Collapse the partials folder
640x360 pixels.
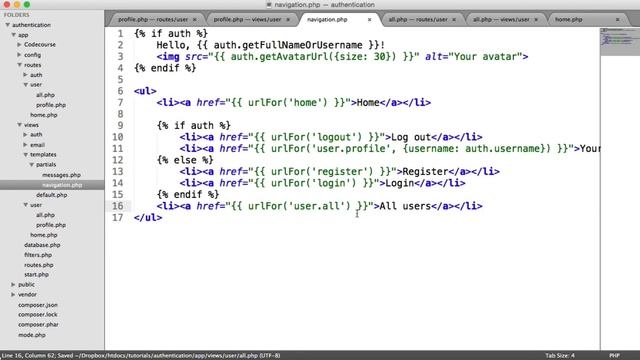(x=31, y=164)
